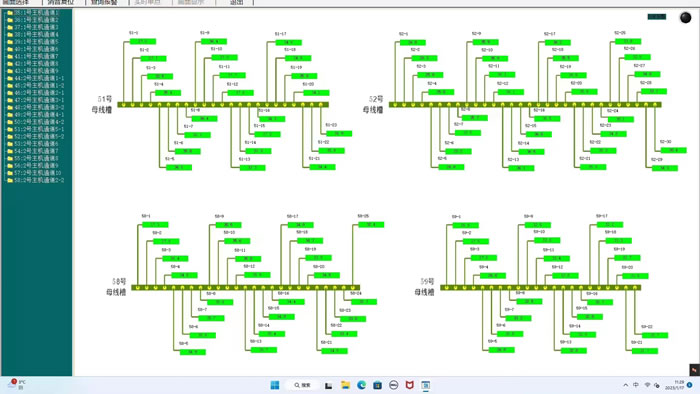Select tree row 45:2号主机通道1-2
This screenshot has height=394, width=700.
[x=35, y=85]
